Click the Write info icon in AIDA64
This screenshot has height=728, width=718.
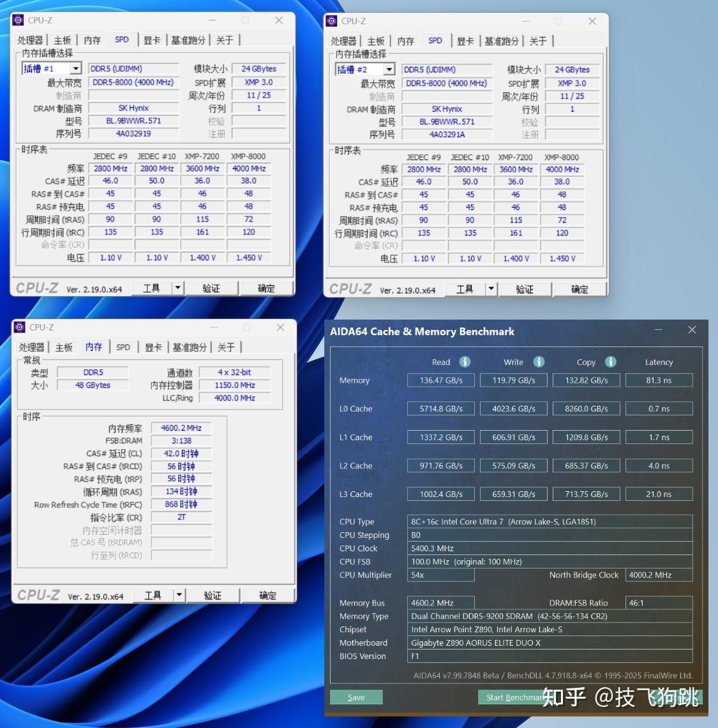tap(539, 362)
